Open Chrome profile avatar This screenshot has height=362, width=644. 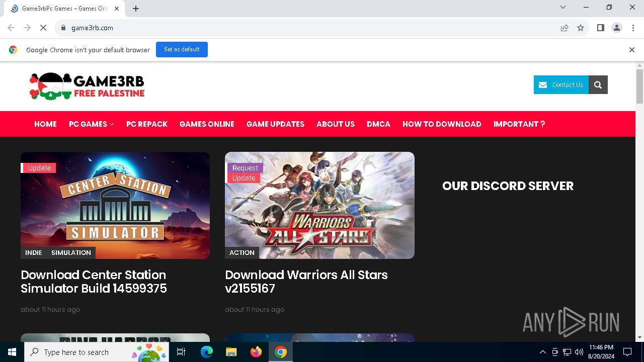[617, 28]
